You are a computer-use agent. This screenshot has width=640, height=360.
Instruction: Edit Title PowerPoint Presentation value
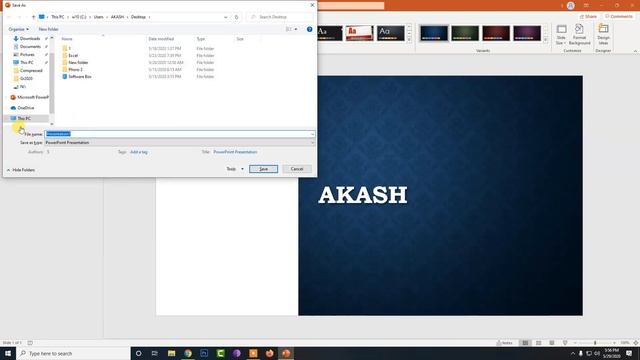[x=235, y=152]
